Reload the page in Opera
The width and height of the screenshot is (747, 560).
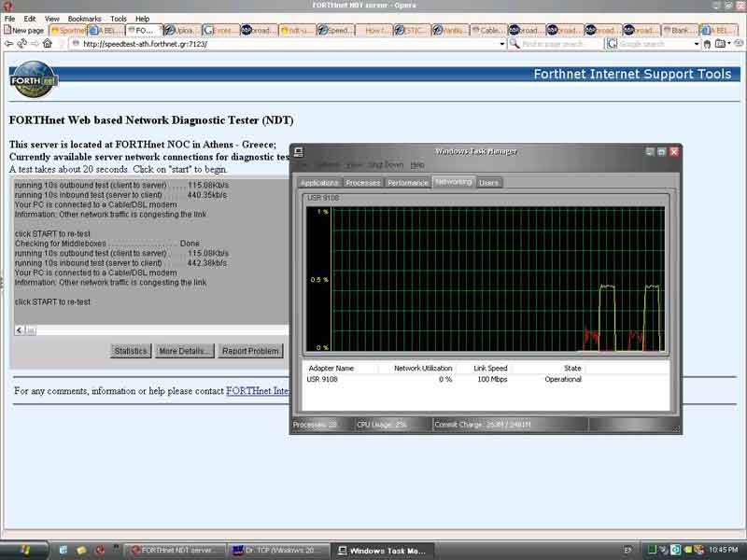tap(21, 44)
